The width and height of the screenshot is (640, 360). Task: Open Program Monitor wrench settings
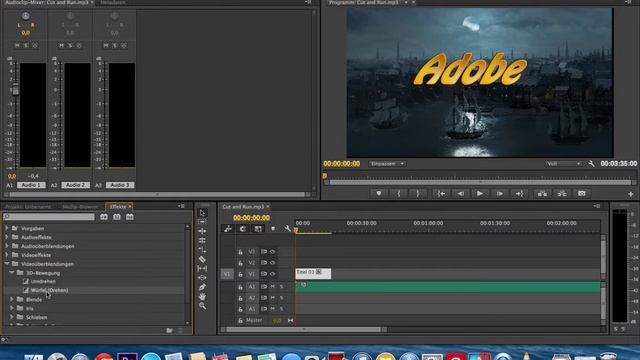point(591,164)
